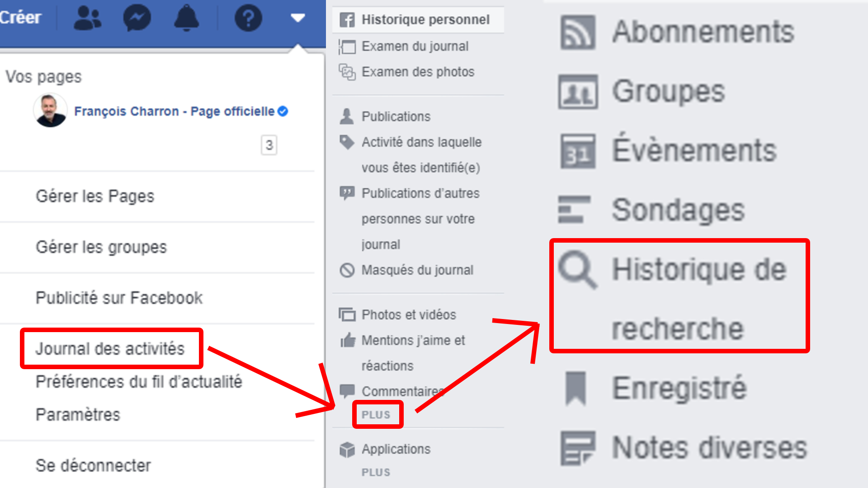Open Publications d'autres personnes sur votre journal

(420, 219)
